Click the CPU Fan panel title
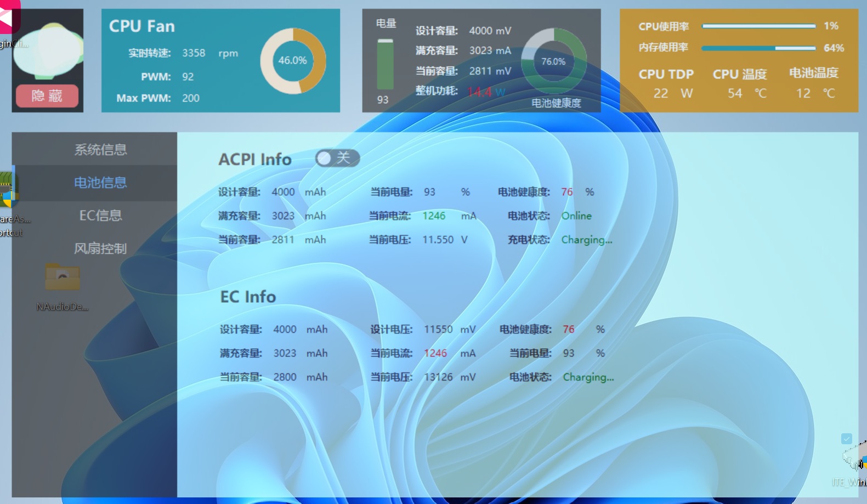867x504 pixels. [141, 26]
